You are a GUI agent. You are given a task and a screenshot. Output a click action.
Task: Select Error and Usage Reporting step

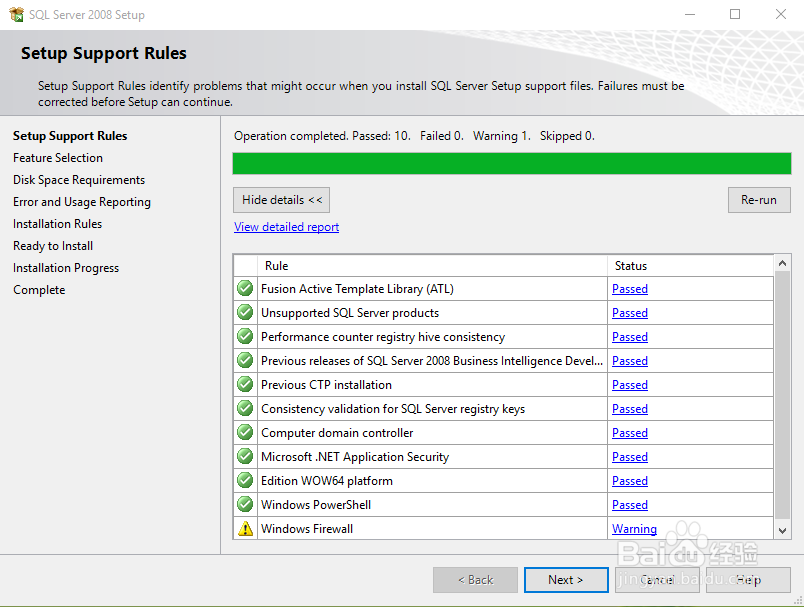pyautogui.click(x=82, y=202)
